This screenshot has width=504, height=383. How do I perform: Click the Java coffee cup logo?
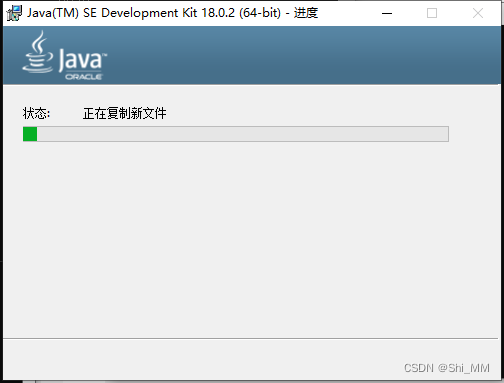tap(38, 52)
